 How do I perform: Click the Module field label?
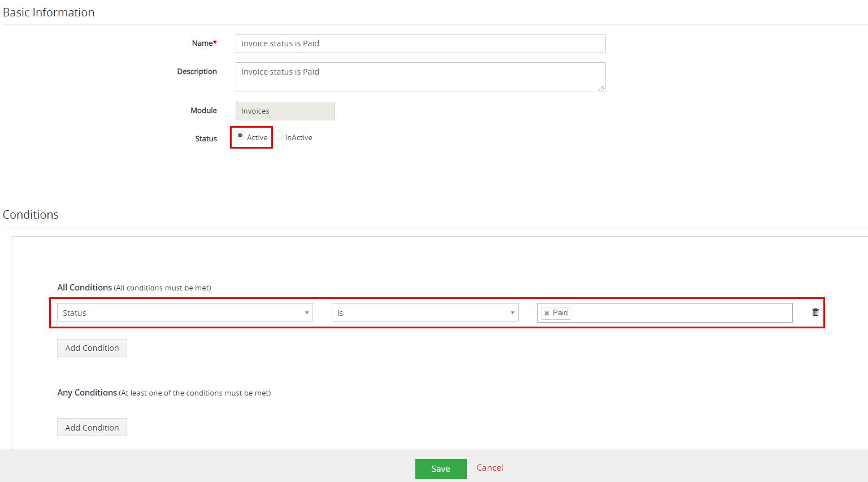pyautogui.click(x=203, y=111)
